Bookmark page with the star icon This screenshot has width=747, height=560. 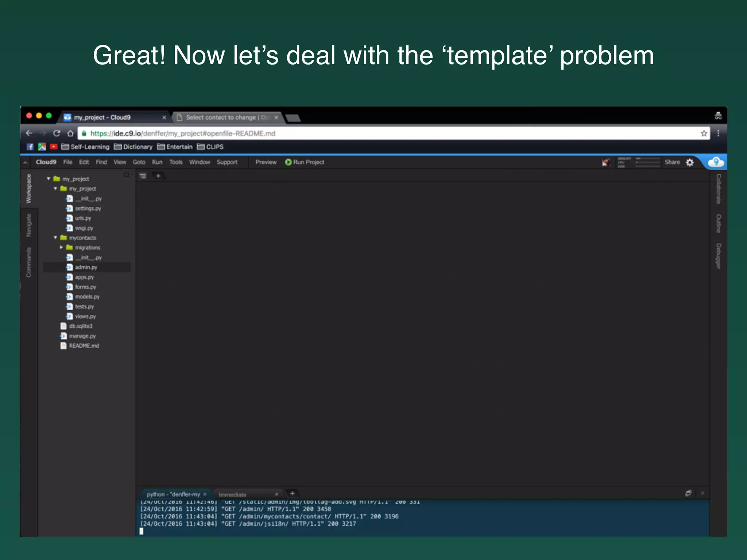coord(704,133)
